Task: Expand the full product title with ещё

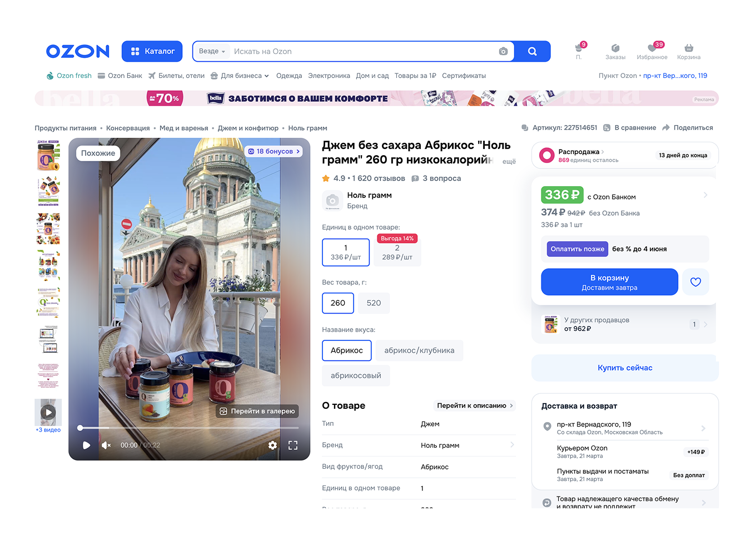Action: tap(509, 161)
